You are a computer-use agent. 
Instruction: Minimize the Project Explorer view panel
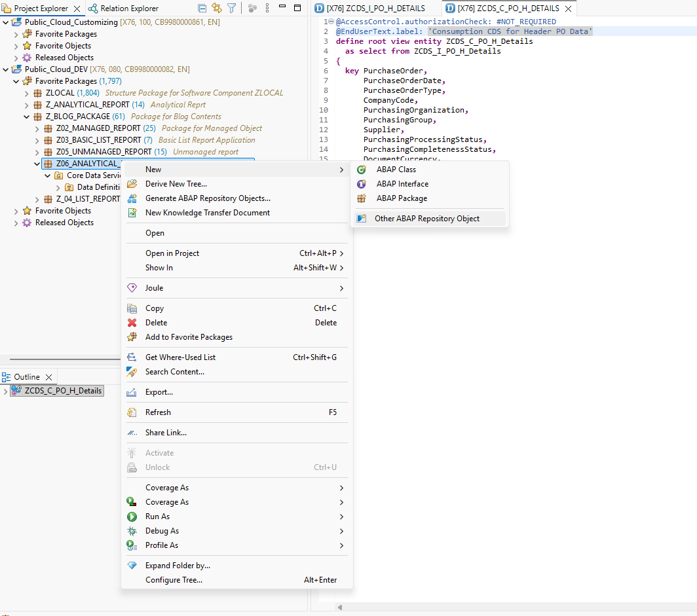(282, 7)
